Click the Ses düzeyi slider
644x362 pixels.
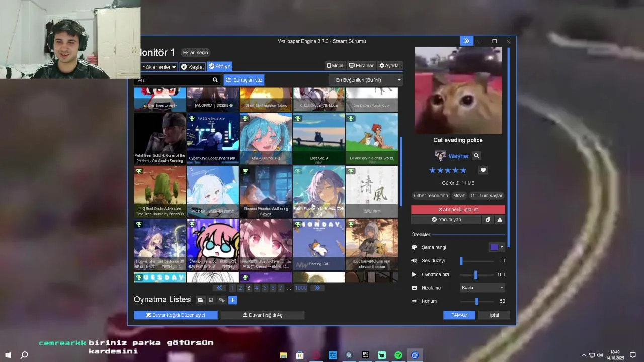tap(476, 261)
